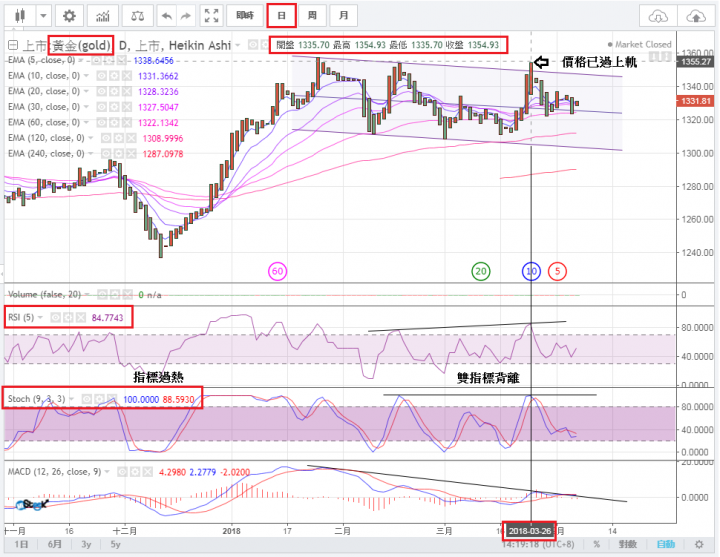Set date range to 1日

[x=22, y=544]
